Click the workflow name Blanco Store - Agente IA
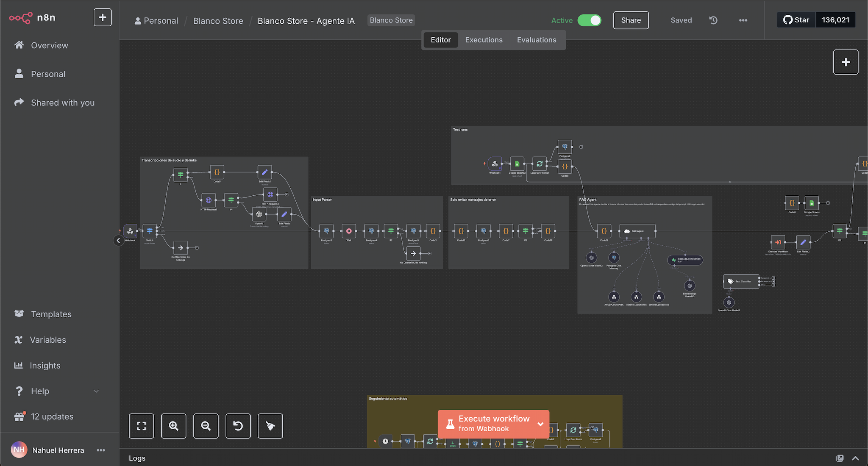This screenshot has width=868, height=466. tap(306, 21)
